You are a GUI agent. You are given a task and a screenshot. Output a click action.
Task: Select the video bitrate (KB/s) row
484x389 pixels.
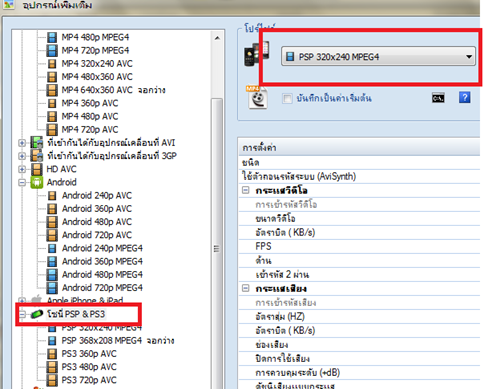click(359, 232)
